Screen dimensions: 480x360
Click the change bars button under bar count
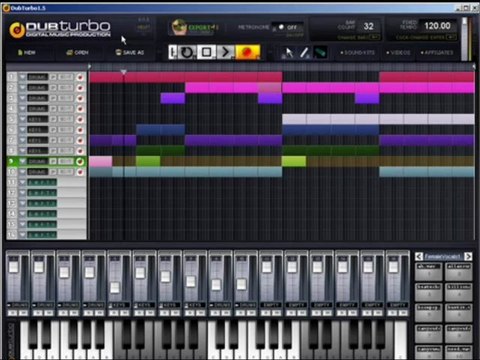point(359,37)
